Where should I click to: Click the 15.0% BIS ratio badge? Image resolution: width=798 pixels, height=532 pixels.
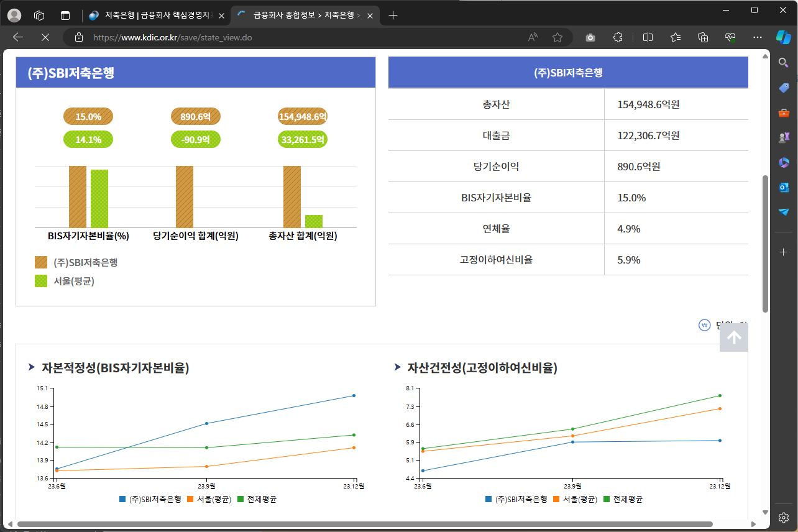coord(88,117)
